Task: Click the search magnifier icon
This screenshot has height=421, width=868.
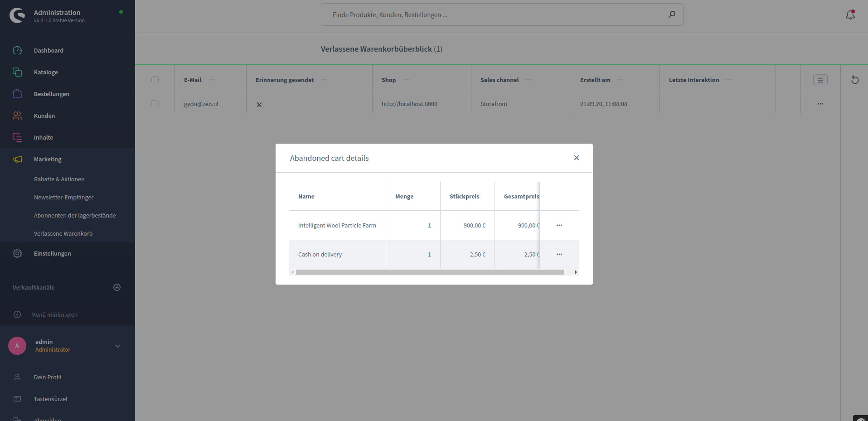Action: tap(672, 15)
